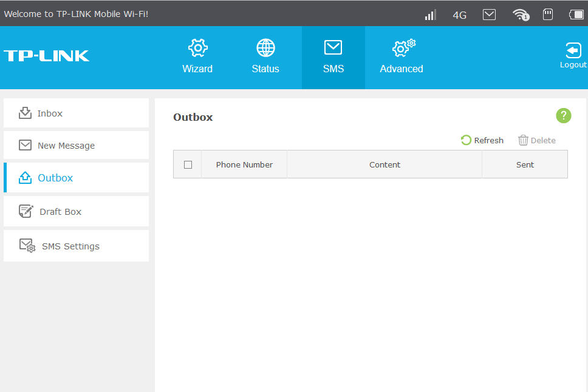
Task: Click the Delete trash button
Action: [537, 140]
